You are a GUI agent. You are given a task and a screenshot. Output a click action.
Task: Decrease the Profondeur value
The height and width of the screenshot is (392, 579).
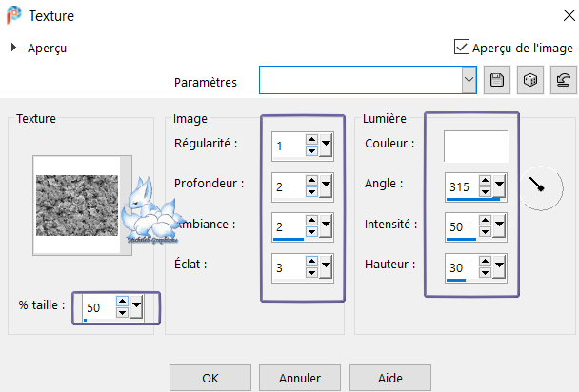(x=311, y=192)
